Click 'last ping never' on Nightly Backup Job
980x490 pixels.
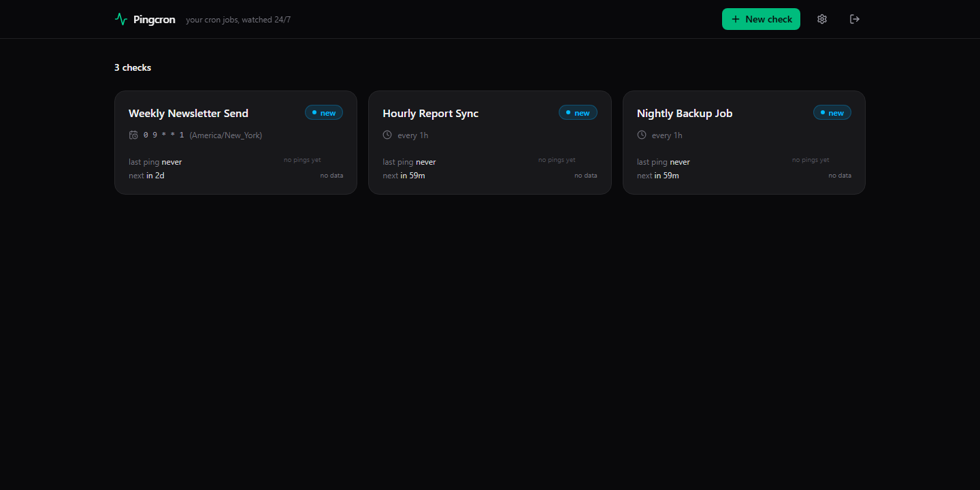664,162
